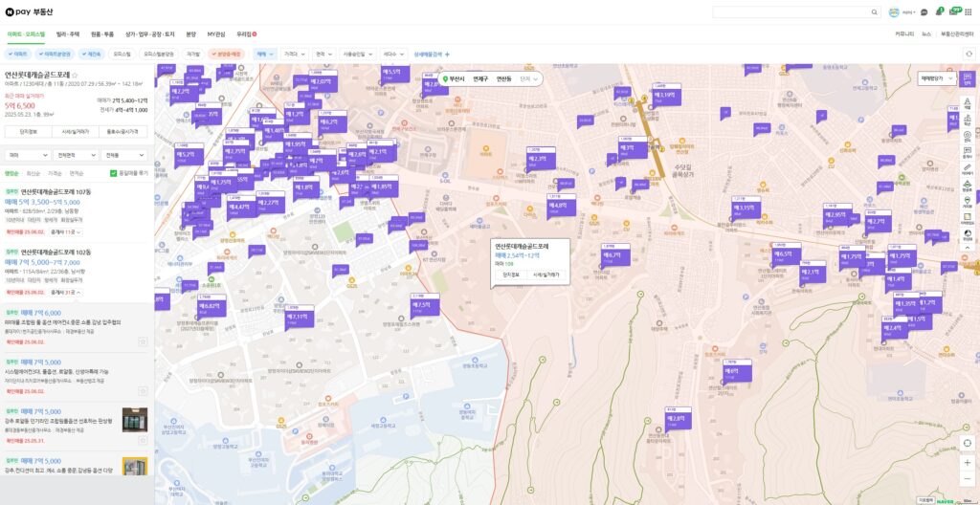Open the chat talk icon in header

click(924, 11)
